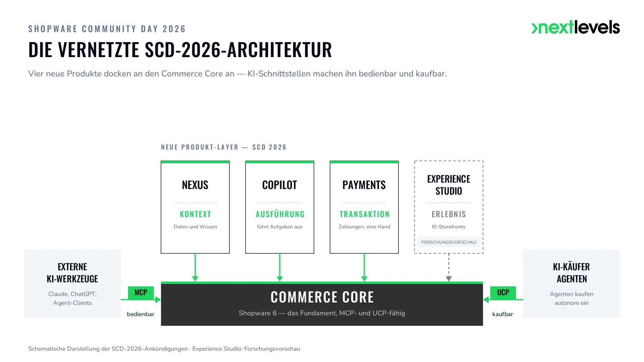Select the green UCP label badge
The height and width of the screenshot is (362, 644).
click(503, 292)
